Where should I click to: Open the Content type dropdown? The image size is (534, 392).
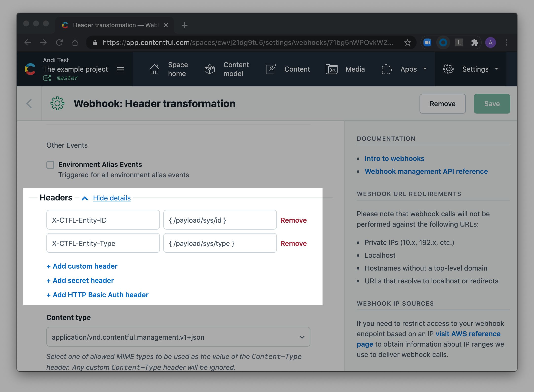tap(178, 337)
